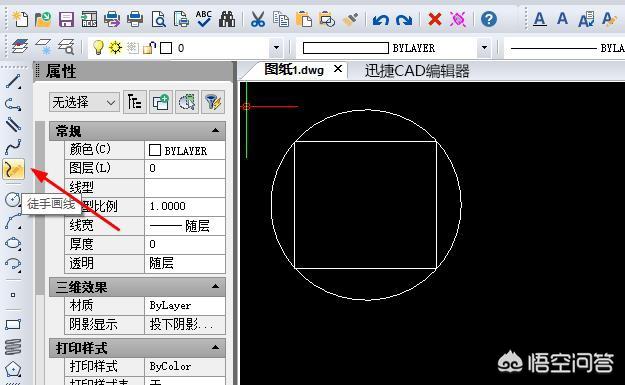Click the ABC spell check icon
The height and width of the screenshot is (385, 625).
click(204, 19)
